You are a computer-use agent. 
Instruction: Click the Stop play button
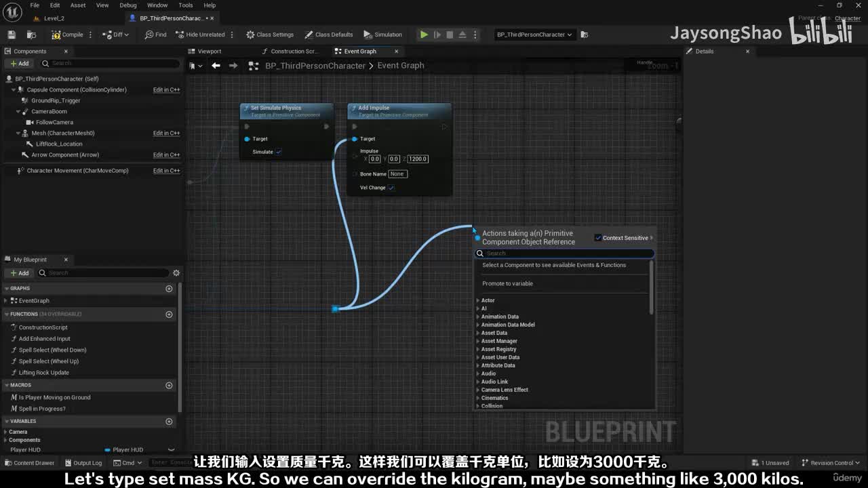tap(450, 35)
